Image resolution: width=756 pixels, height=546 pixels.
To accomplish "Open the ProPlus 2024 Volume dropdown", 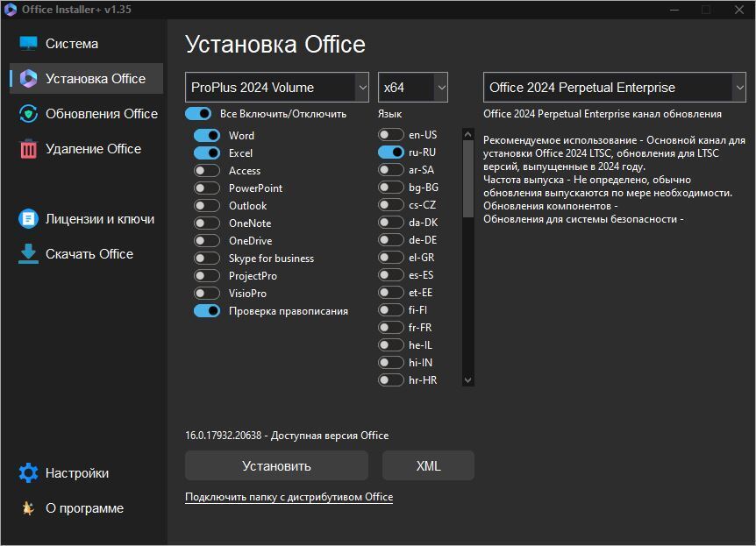I will (x=277, y=88).
